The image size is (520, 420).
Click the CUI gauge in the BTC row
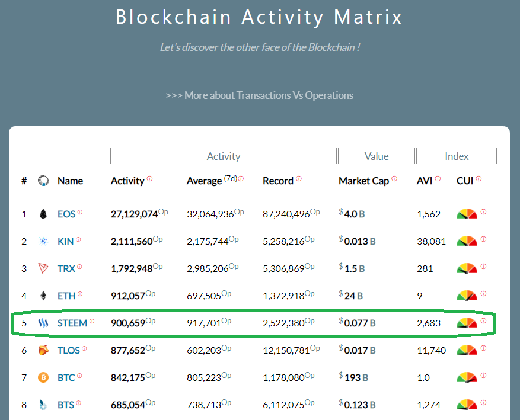click(x=467, y=377)
